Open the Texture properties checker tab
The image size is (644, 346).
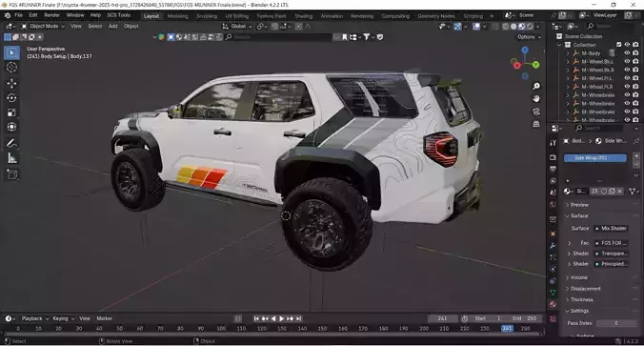point(553,319)
